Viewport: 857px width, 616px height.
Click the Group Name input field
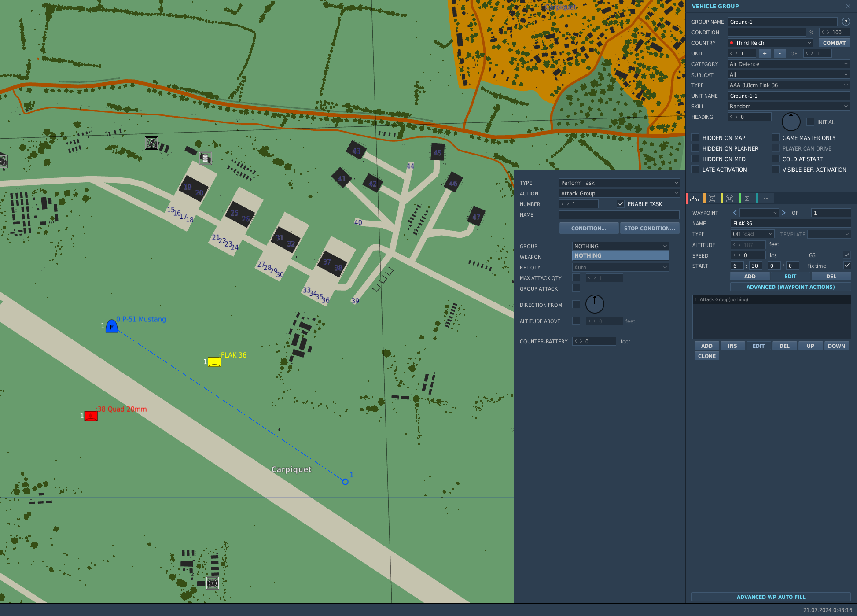coord(783,22)
